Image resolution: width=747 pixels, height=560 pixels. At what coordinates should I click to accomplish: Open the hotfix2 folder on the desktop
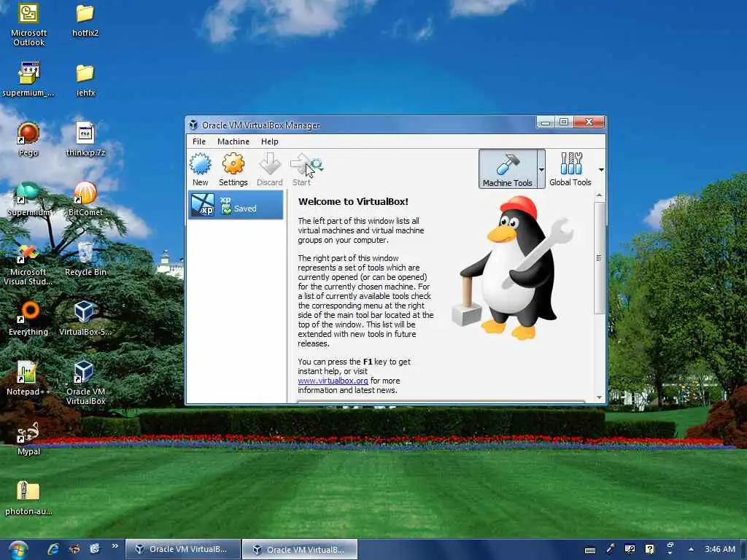pos(85,20)
